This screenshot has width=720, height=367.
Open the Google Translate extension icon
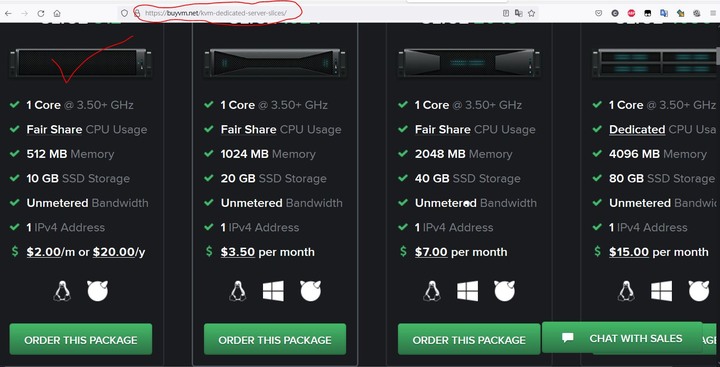point(664,13)
